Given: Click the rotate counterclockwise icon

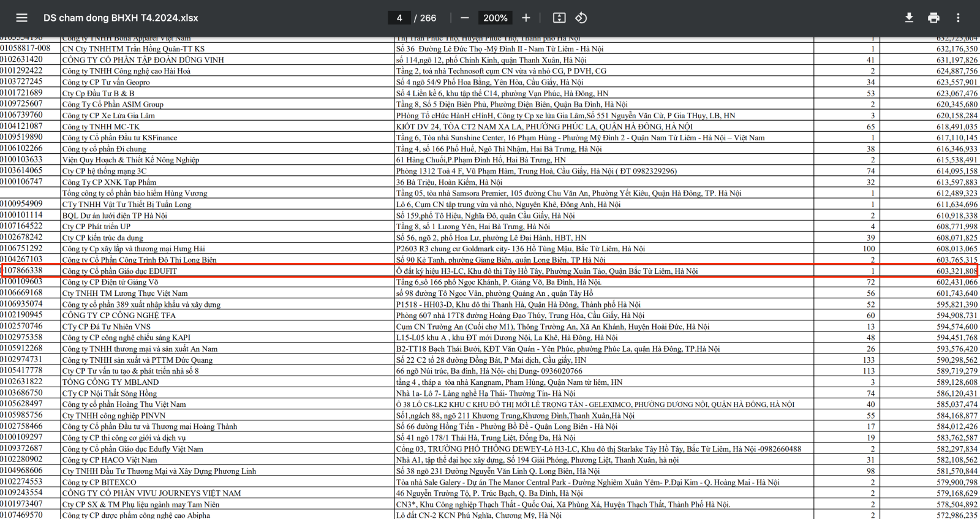Looking at the screenshot, I should [x=581, y=18].
